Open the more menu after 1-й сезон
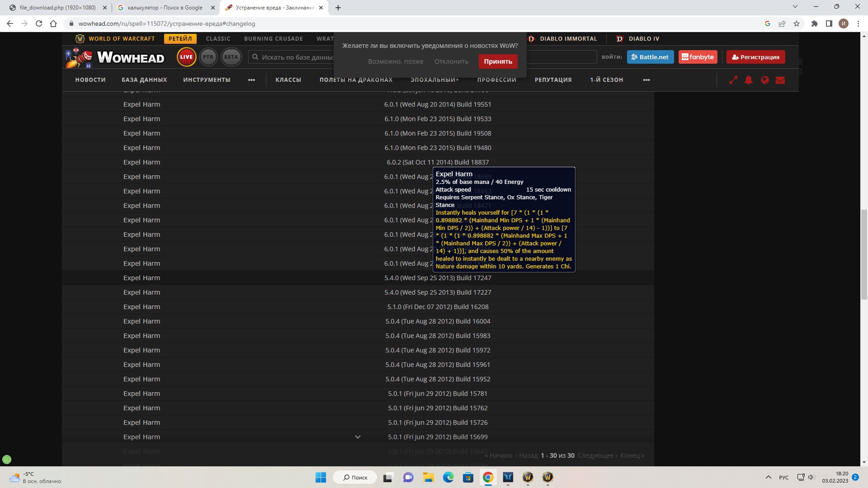The image size is (868, 488). coord(646,80)
